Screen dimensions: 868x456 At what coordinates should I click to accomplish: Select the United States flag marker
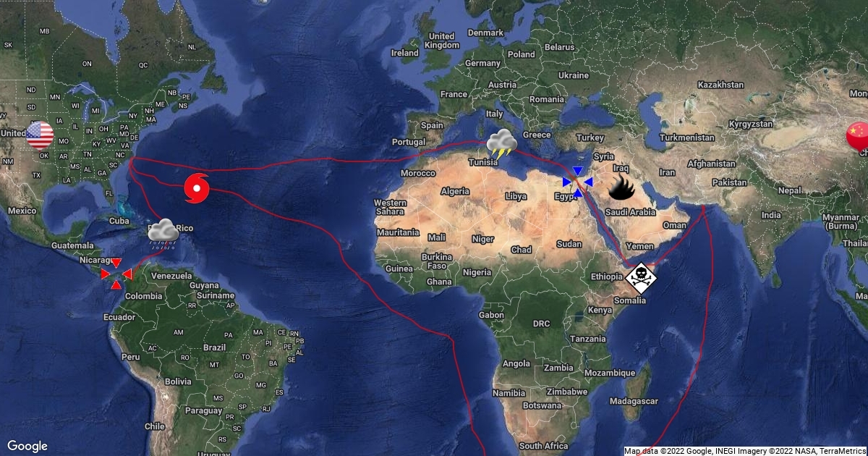[40, 135]
